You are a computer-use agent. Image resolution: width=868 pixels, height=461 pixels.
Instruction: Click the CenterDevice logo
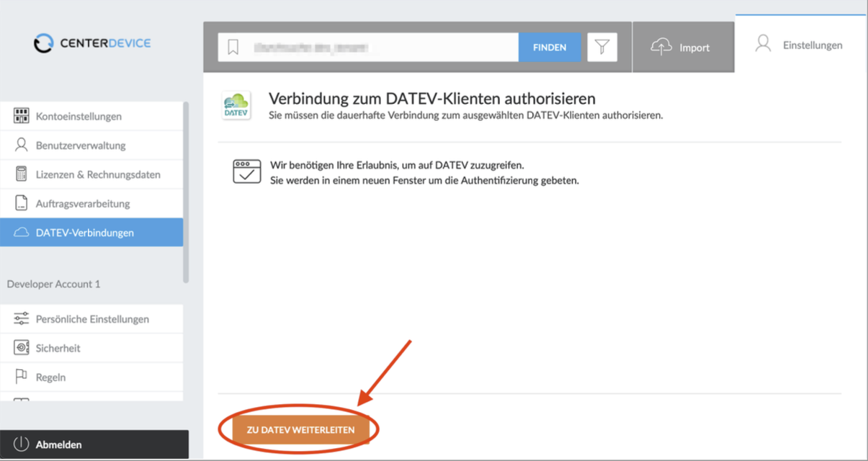(x=92, y=43)
